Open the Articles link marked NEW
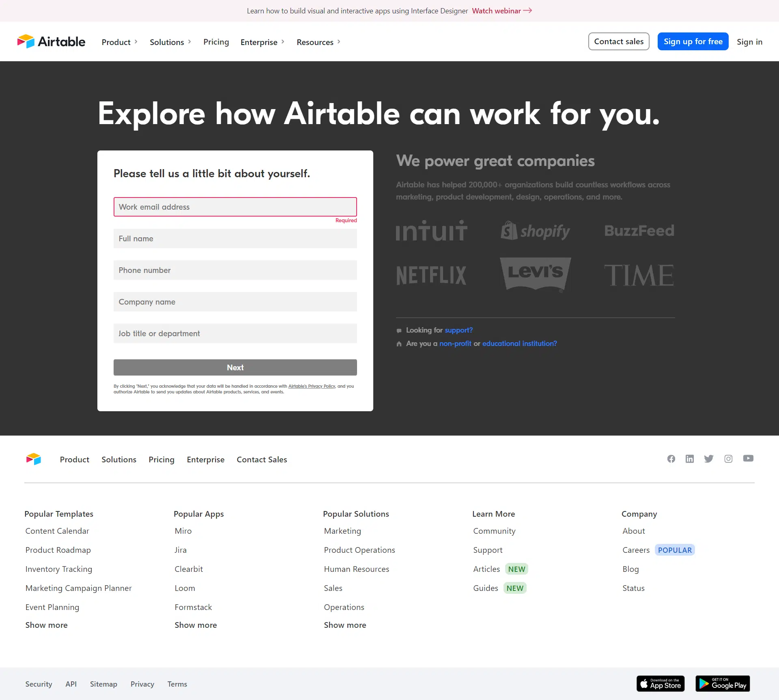Image resolution: width=779 pixels, height=700 pixels. (486, 569)
